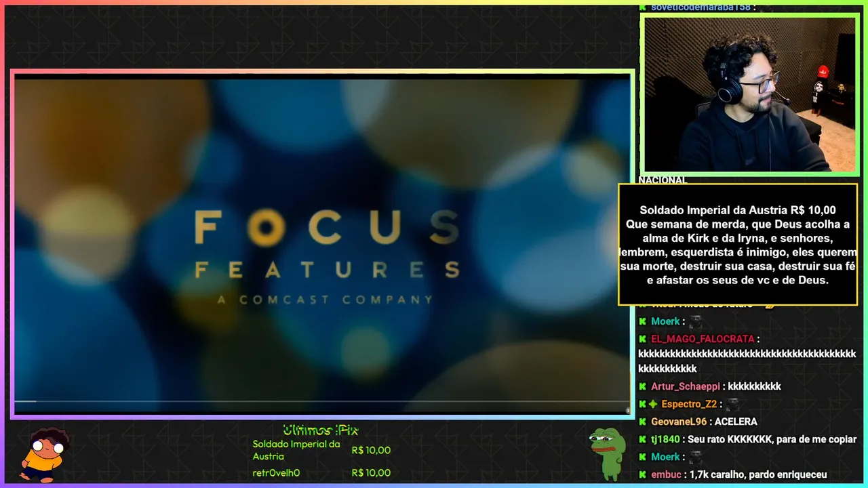Image resolution: width=868 pixels, height=488 pixels.
Task: Click the 'NACIONAL' label under the webcam
Action: pos(663,180)
